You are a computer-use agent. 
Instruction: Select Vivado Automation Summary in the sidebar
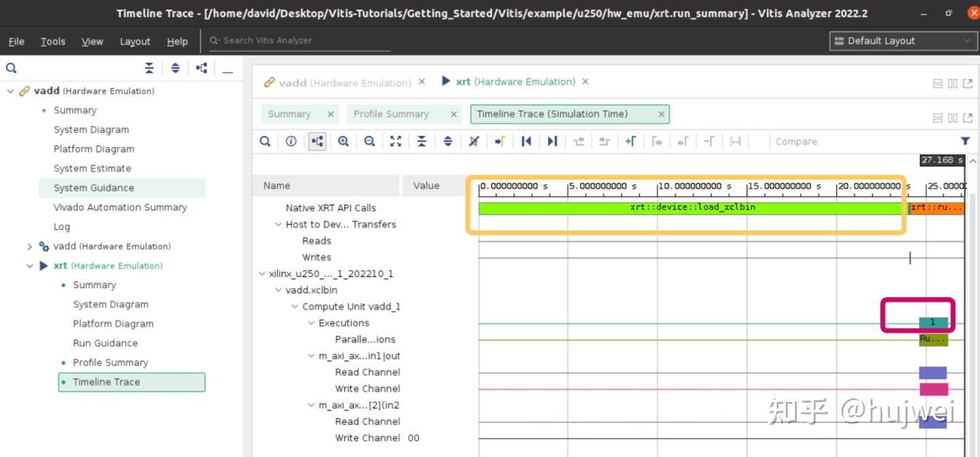pos(119,207)
